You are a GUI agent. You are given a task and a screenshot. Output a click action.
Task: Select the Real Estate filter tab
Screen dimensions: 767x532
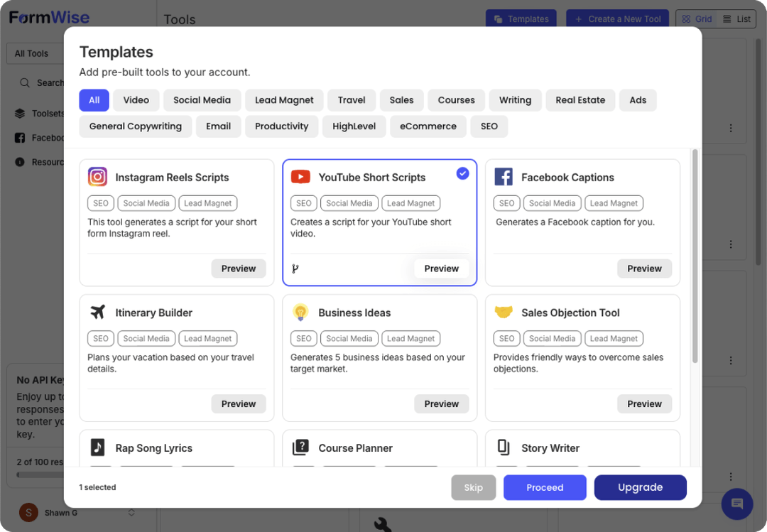click(x=580, y=99)
